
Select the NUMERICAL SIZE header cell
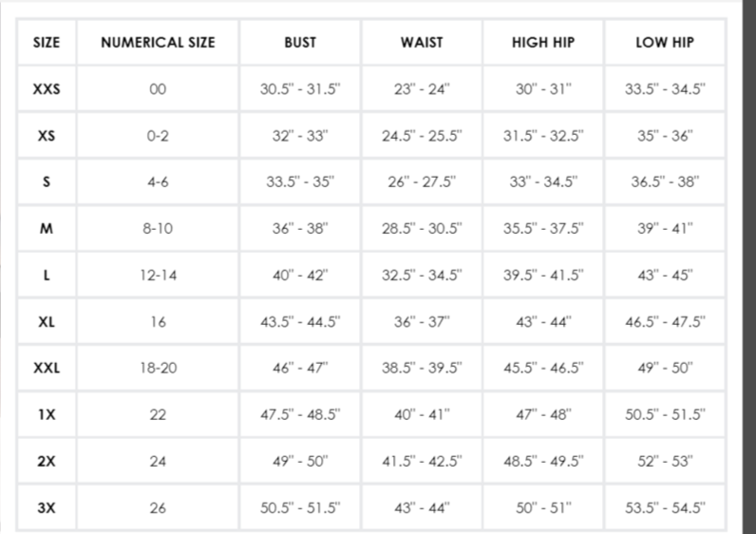[158, 43]
